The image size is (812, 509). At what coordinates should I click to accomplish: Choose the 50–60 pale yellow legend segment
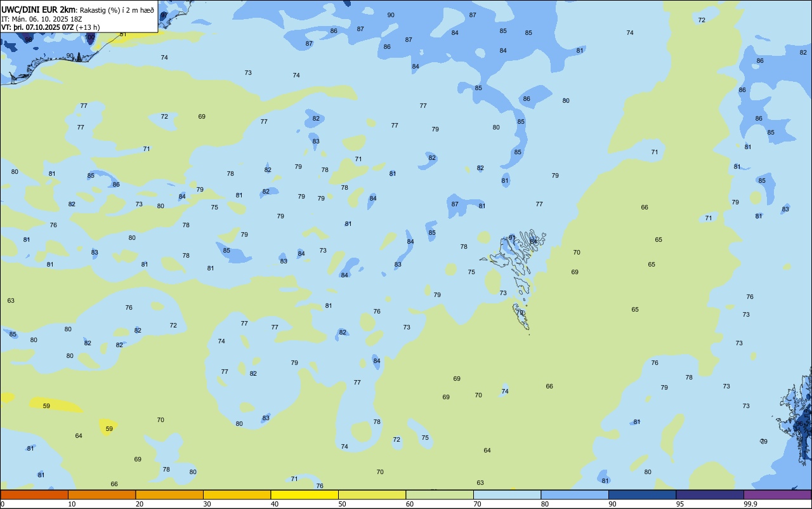372,494
